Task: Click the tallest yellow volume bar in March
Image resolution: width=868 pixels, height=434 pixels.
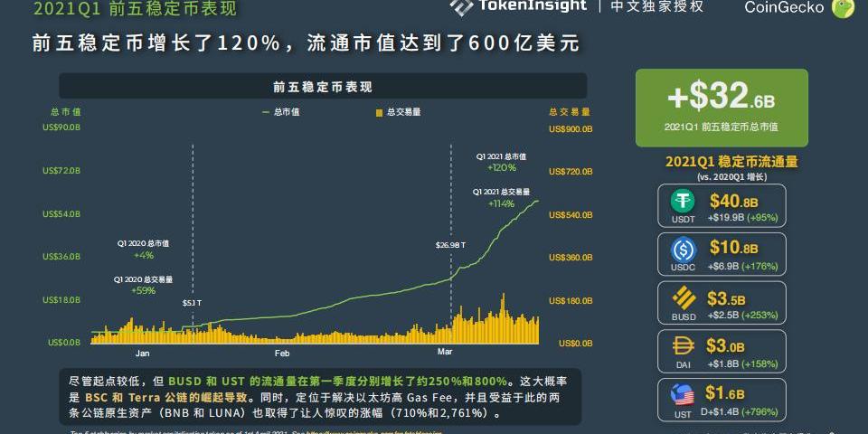Action: 503,318
